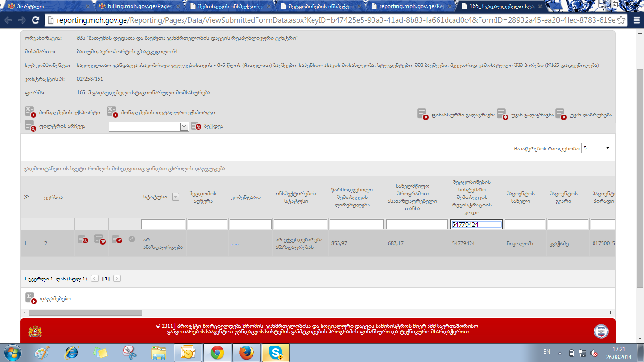The image size is (644, 362).
Task: Click the უკან დაბრუნება return icon
Action: point(561,114)
